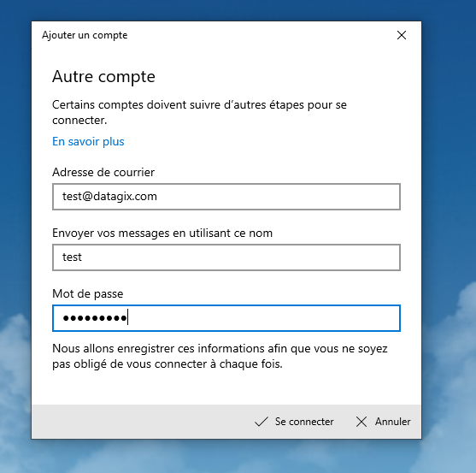The height and width of the screenshot is (473, 476).
Task: Click inside the Mot de passe field
Action: click(x=226, y=318)
